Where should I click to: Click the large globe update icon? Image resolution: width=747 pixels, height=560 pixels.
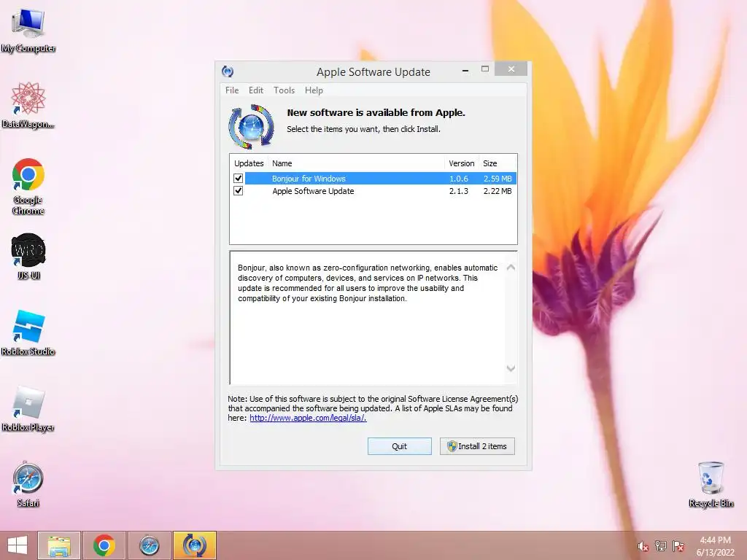coord(252,127)
